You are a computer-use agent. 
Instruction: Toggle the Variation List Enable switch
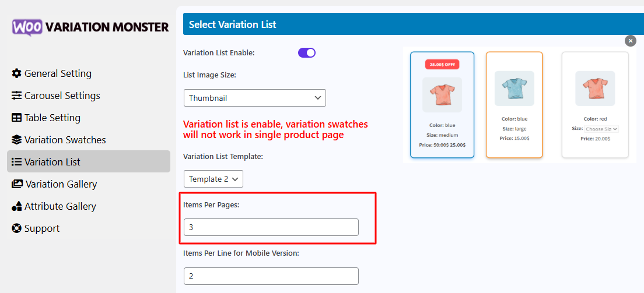click(x=307, y=53)
